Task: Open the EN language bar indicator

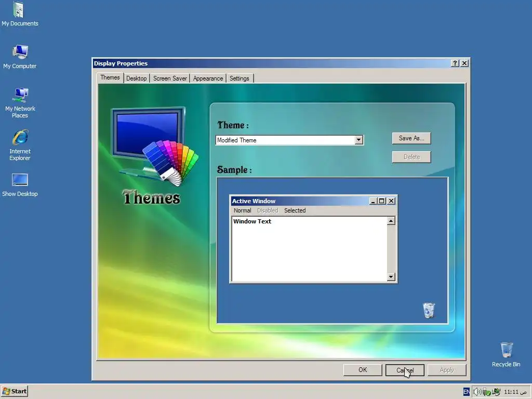Action: 467,392
